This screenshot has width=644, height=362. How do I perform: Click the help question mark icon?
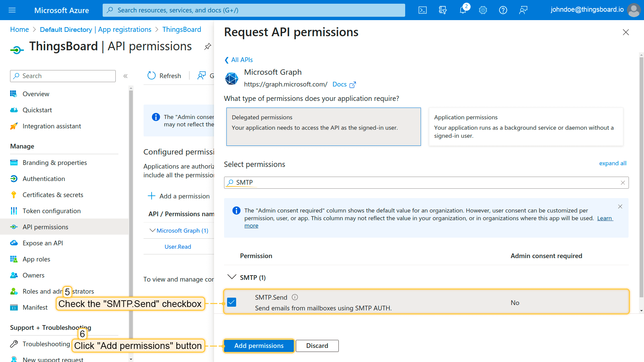tap(503, 10)
